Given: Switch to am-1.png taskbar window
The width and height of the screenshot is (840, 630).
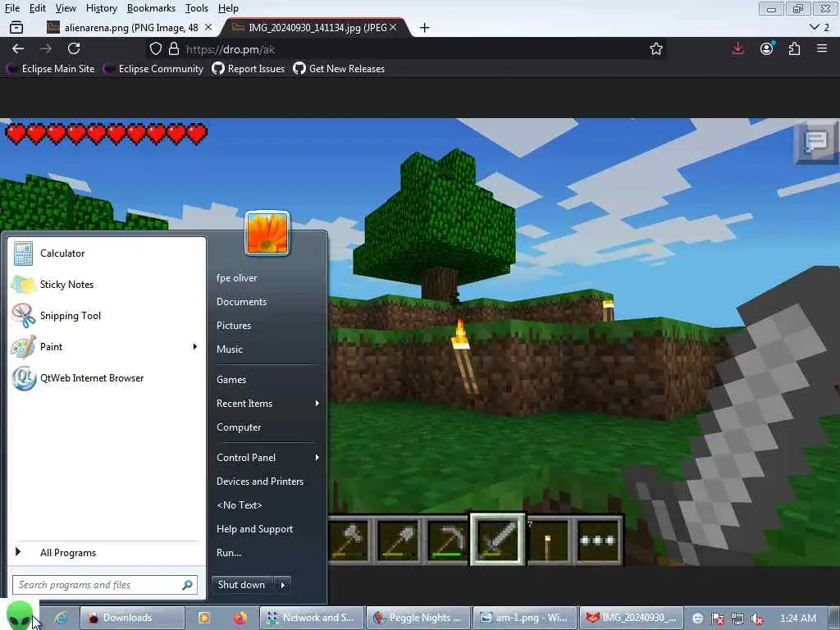Looking at the screenshot, I should pos(525,618).
